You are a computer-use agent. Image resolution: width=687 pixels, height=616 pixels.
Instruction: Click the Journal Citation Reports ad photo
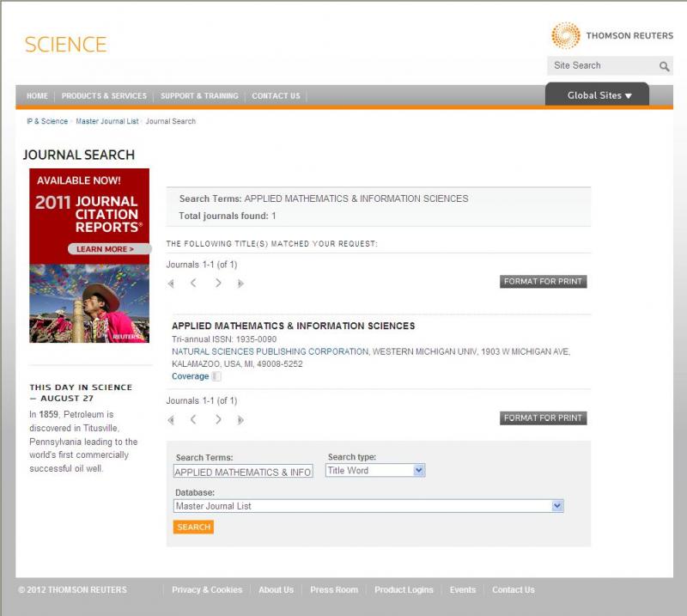[x=89, y=303]
